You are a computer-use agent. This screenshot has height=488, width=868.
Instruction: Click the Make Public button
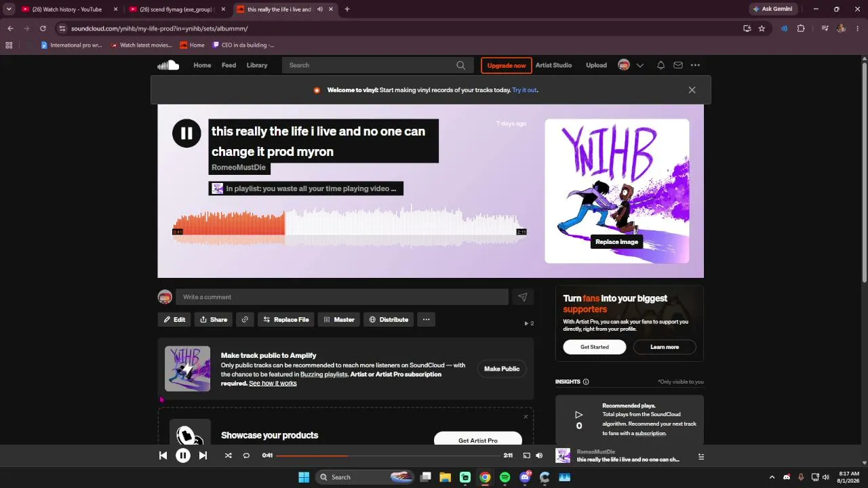[502, 369]
